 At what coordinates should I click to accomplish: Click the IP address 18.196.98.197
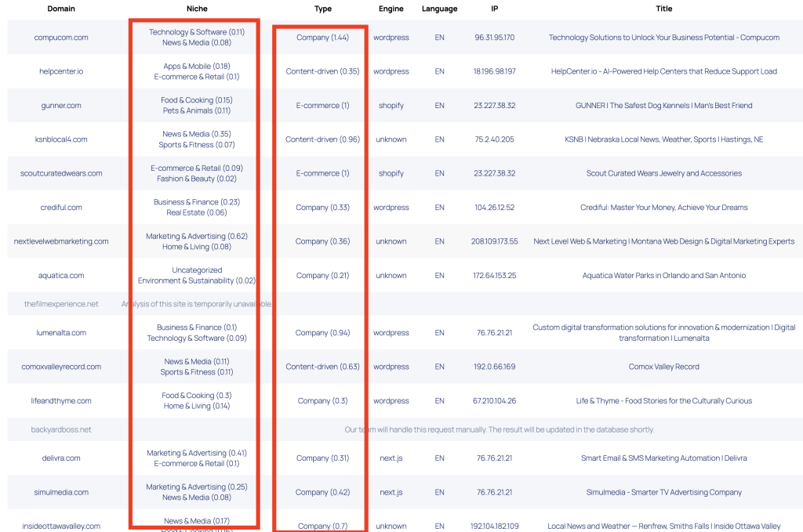494,71
